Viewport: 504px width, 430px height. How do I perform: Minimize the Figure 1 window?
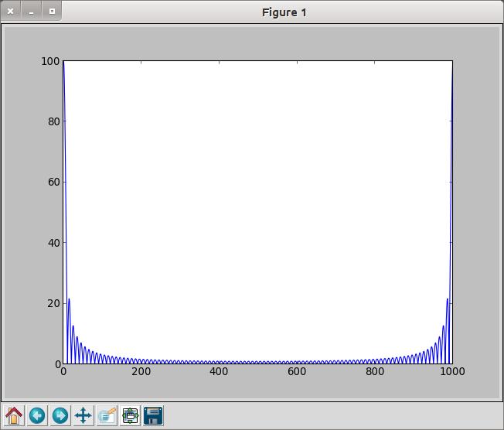[31, 12]
